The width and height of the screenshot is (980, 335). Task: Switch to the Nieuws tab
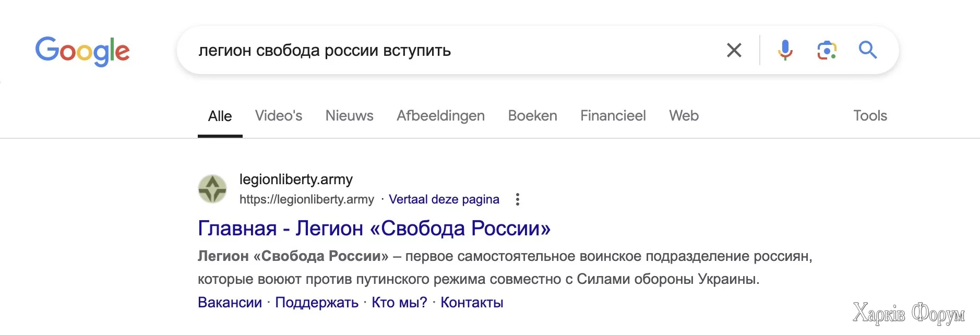349,116
